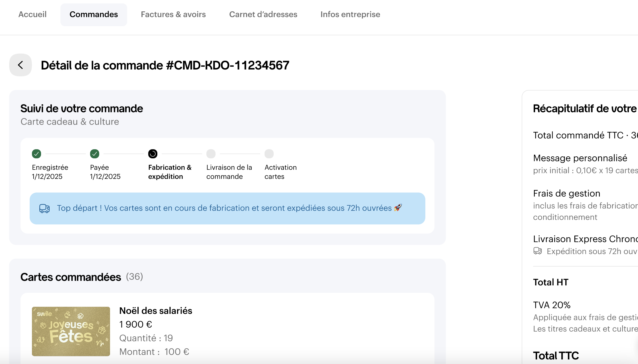This screenshot has height=364, width=638.
Task: Click the Livraison Express Chrono line
Action: (x=584, y=239)
